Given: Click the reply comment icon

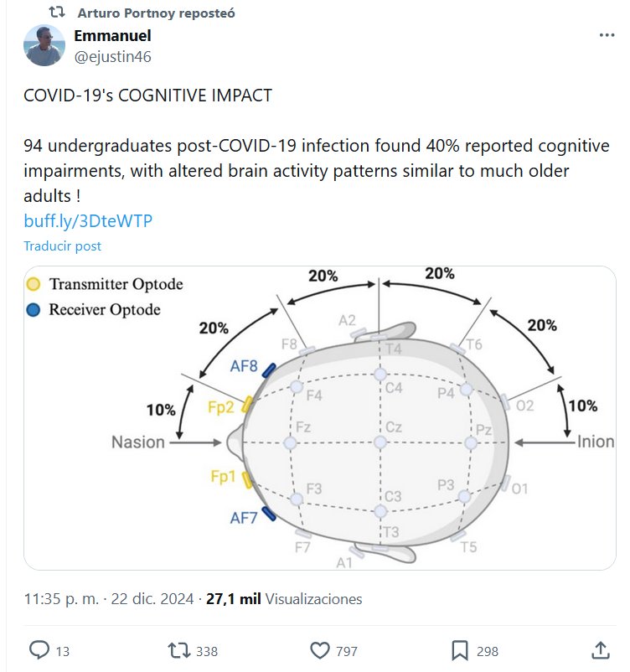Looking at the screenshot, I should tap(39, 650).
